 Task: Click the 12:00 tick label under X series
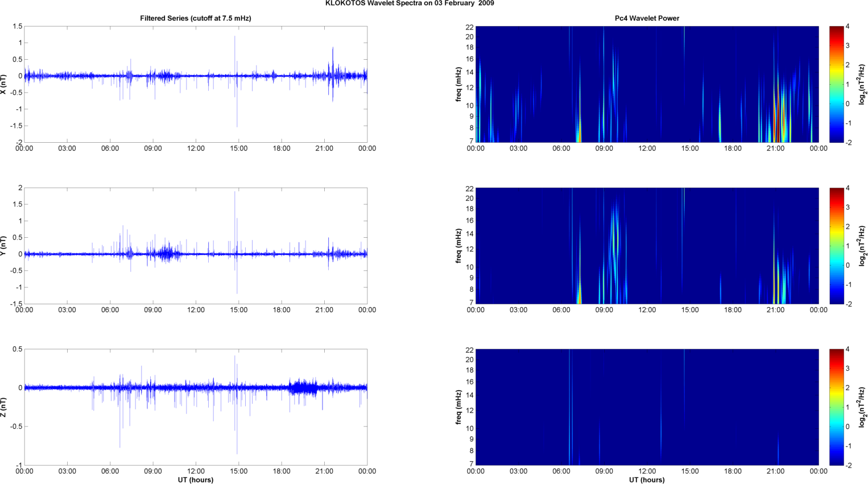196,148
